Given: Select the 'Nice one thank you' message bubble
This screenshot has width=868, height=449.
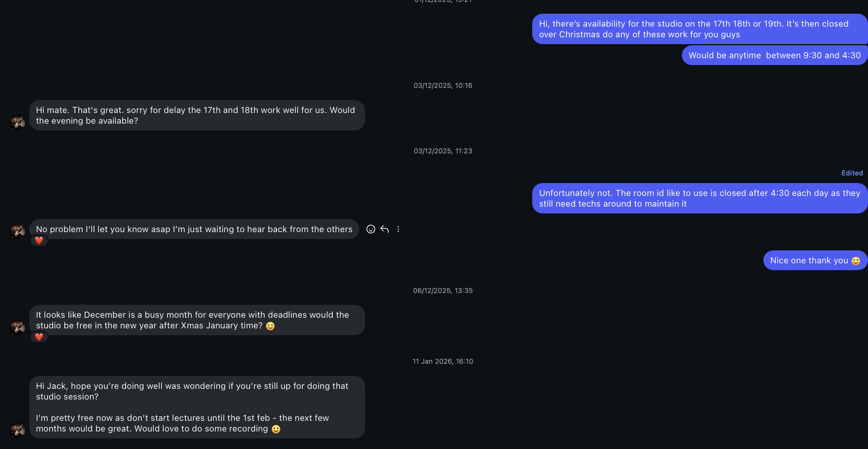Looking at the screenshot, I should click(815, 260).
